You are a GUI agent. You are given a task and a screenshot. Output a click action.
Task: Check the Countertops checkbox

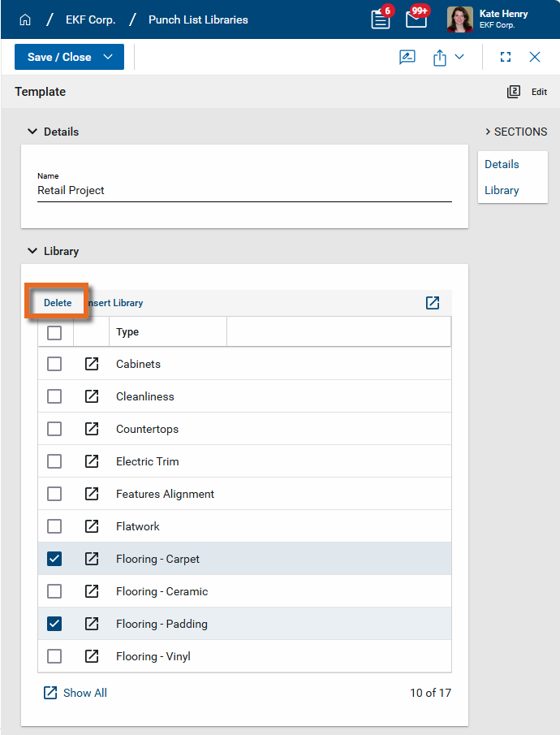(x=54, y=429)
